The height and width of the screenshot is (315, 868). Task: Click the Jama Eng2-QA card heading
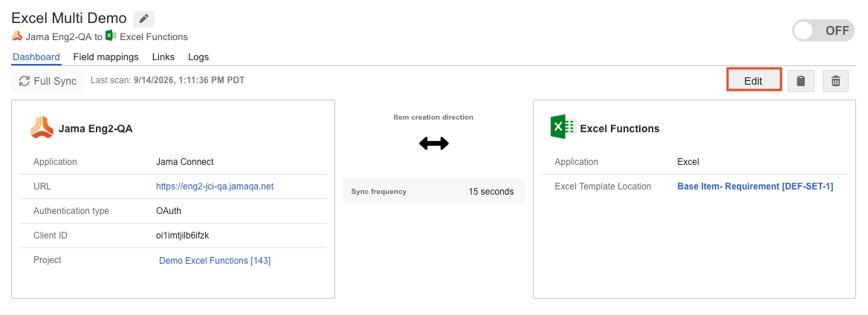(x=96, y=129)
